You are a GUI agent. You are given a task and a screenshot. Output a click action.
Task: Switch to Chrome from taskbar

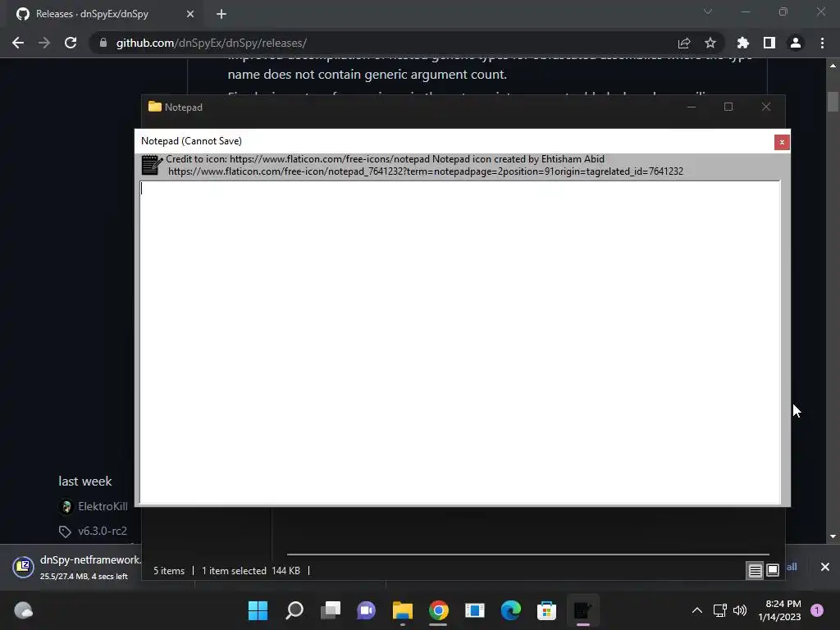pyautogui.click(x=438, y=610)
